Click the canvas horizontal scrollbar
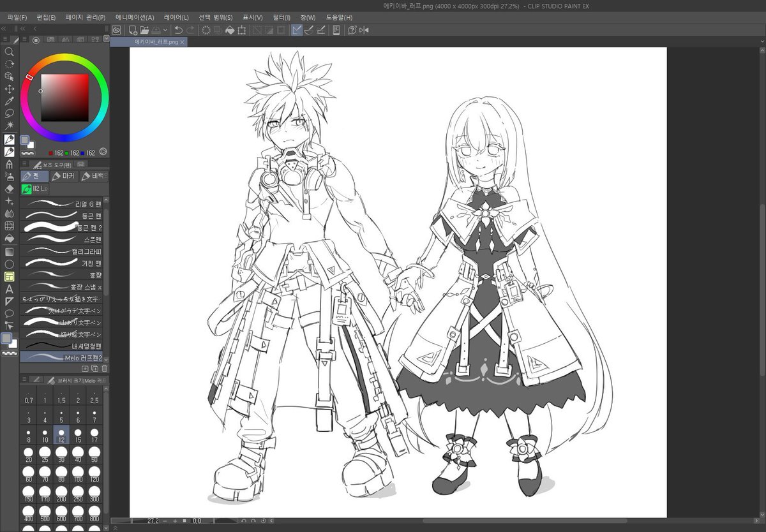766x532 pixels. (x=525, y=521)
